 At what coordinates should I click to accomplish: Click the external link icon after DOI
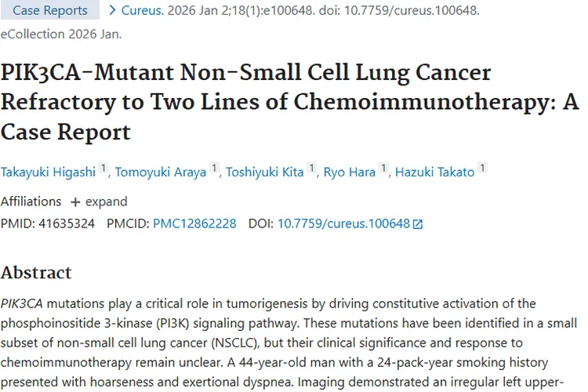click(418, 224)
